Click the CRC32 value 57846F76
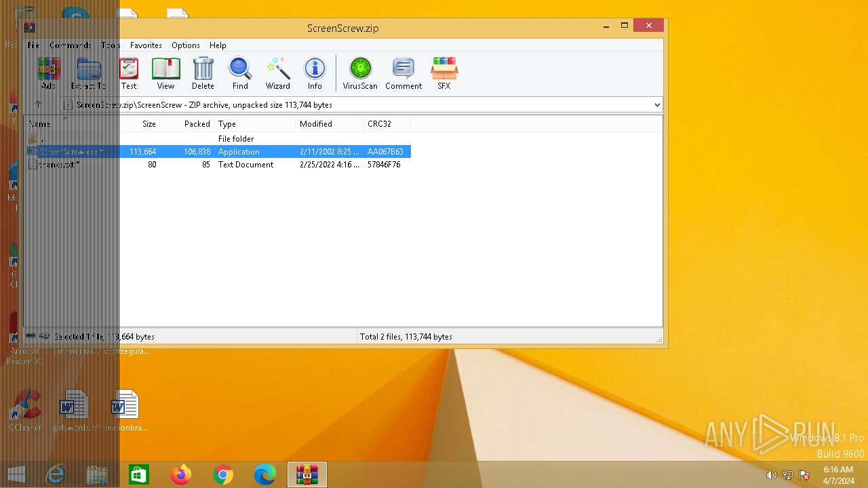The height and width of the screenshot is (488, 868). click(384, 165)
